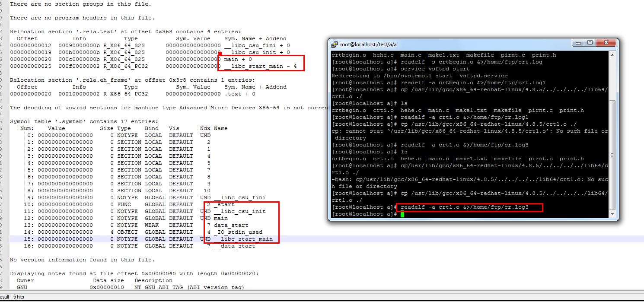Click the Symbol table '.symtab' heading line
This screenshot has height=302, width=644.
pyautogui.click(x=84, y=121)
